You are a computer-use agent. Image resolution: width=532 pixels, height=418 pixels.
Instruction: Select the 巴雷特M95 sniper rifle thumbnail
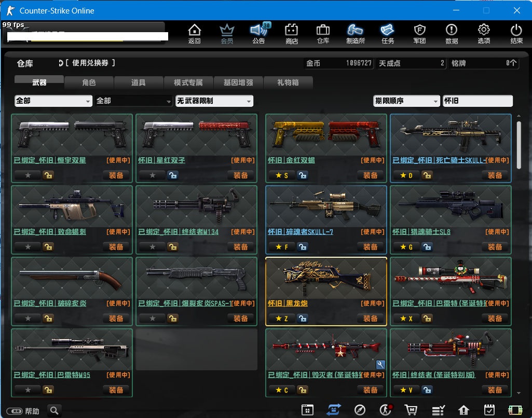pyautogui.click(x=72, y=350)
